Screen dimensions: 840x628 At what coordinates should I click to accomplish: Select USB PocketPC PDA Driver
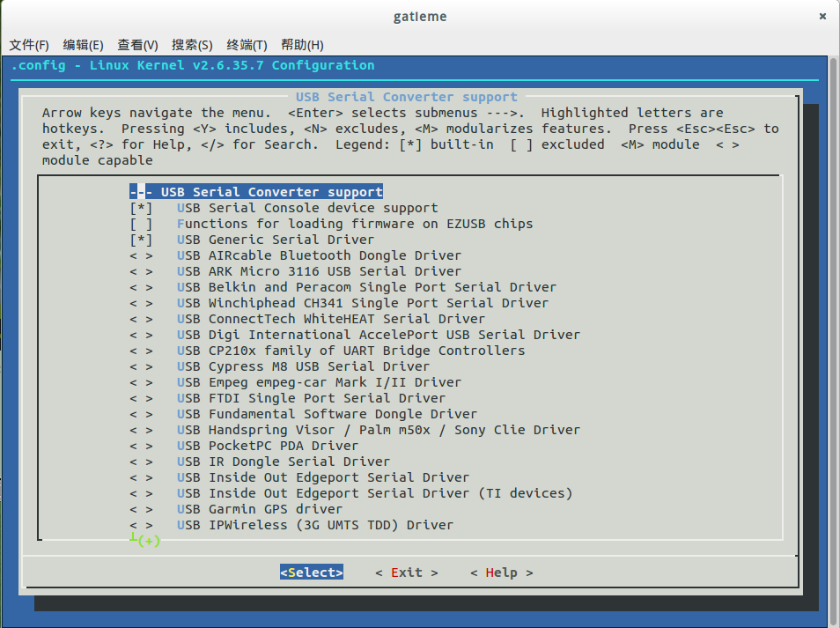[x=268, y=446]
